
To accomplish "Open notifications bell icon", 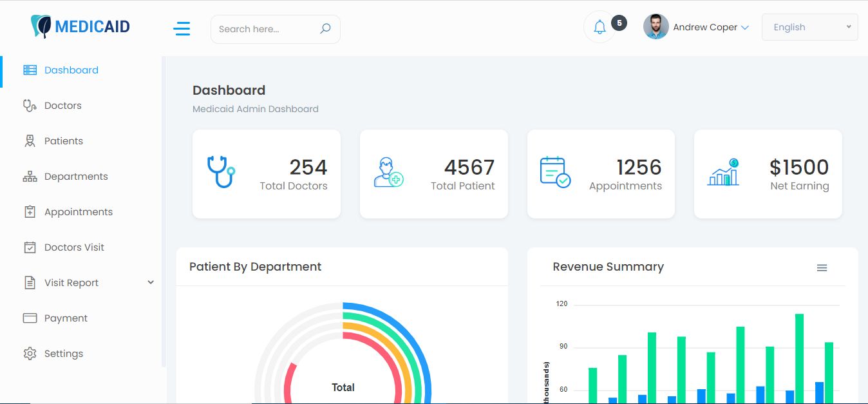I will coord(599,27).
